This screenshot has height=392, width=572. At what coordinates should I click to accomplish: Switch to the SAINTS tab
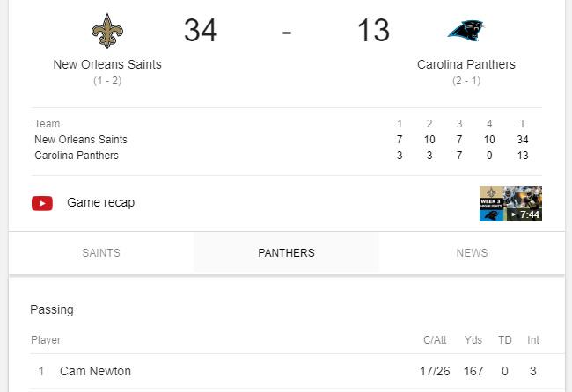tap(101, 252)
